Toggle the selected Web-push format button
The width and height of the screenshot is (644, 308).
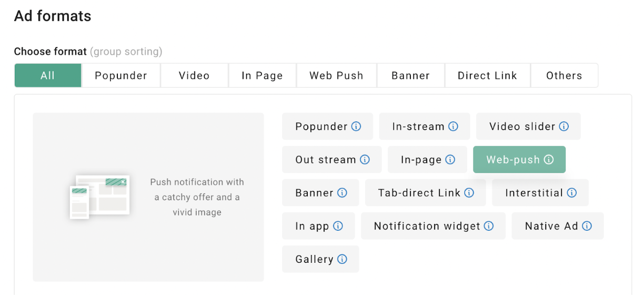pos(512,160)
